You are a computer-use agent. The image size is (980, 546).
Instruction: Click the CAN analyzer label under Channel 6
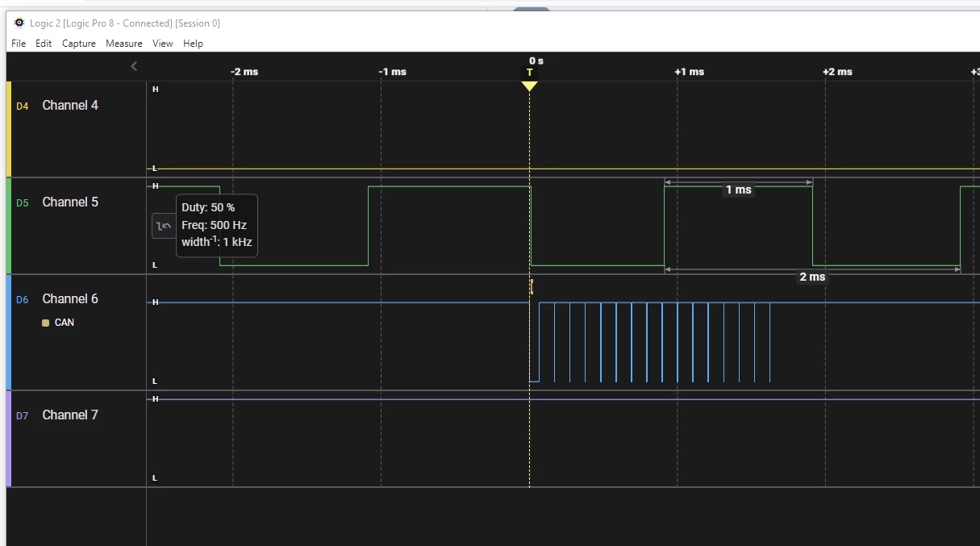(65, 323)
